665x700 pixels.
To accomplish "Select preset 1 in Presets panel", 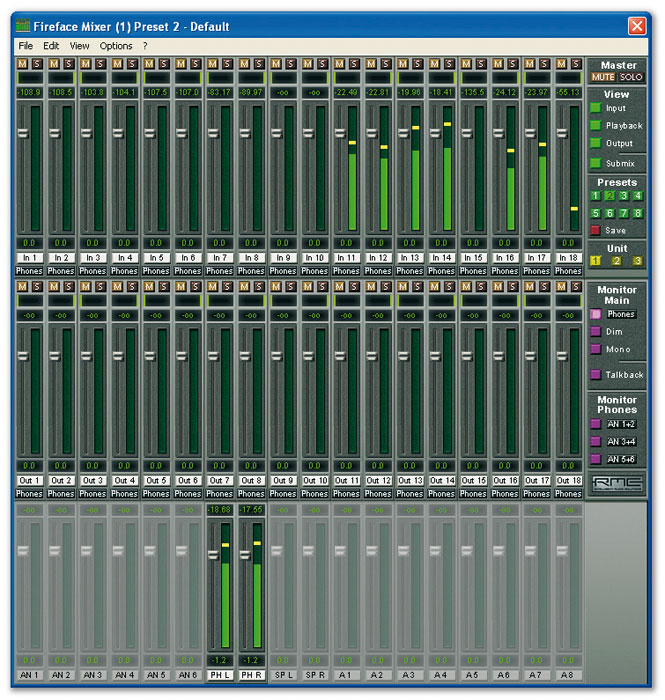I will (x=595, y=196).
